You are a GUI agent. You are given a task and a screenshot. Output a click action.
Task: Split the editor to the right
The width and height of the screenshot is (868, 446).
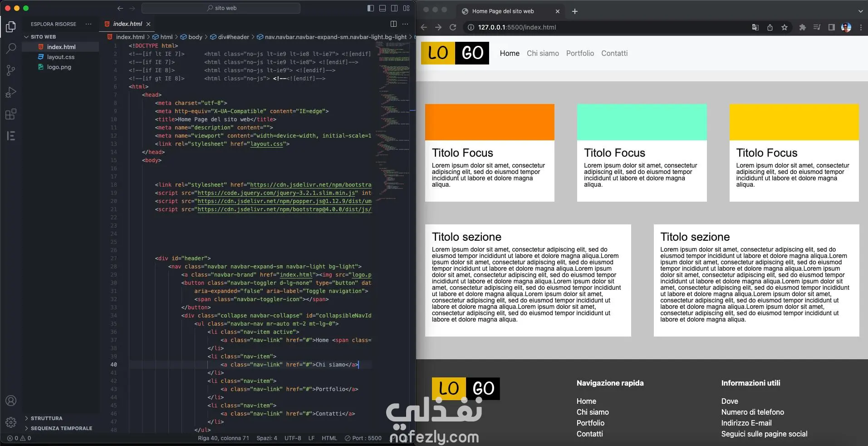click(393, 24)
